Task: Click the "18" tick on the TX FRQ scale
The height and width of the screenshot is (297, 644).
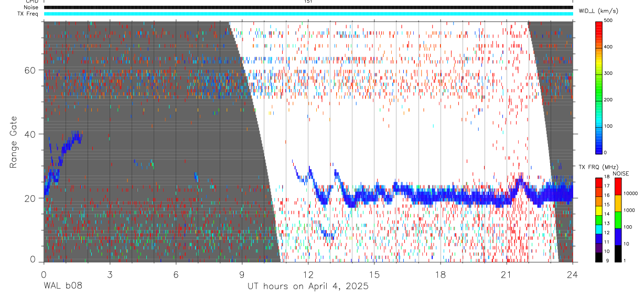Action: coord(607,177)
